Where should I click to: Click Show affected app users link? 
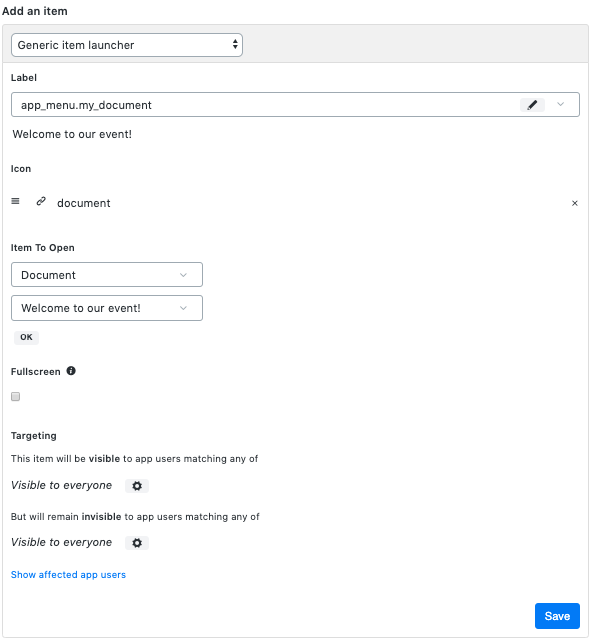point(68,575)
